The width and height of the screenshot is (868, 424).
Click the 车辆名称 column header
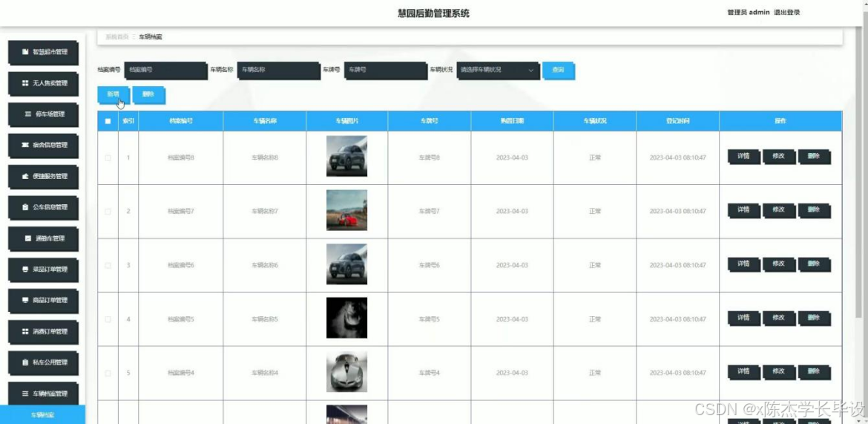[265, 121]
